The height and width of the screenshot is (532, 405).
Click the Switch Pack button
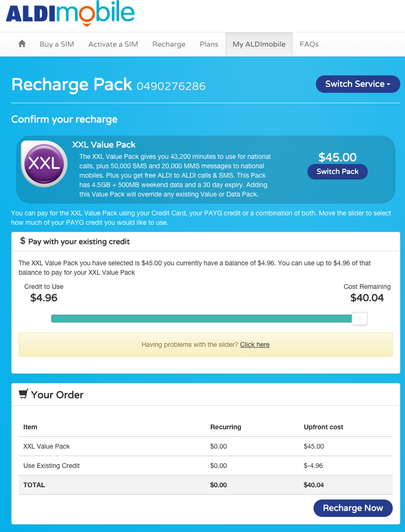338,172
